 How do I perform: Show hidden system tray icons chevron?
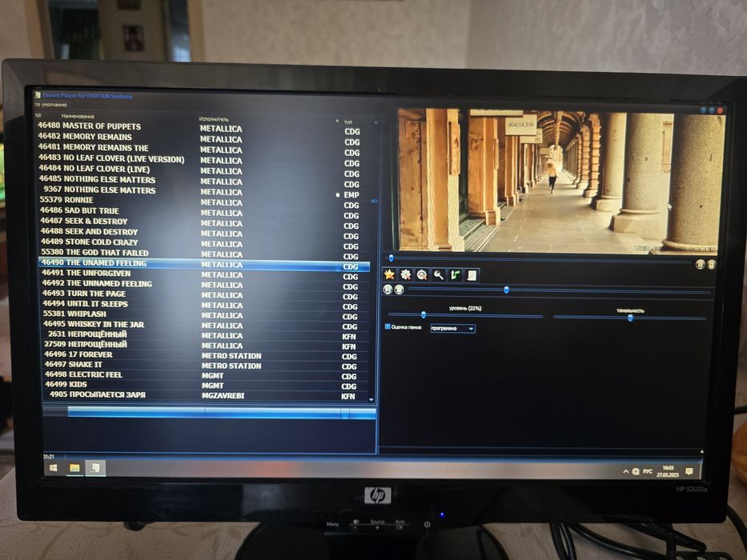tap(625, 471)
